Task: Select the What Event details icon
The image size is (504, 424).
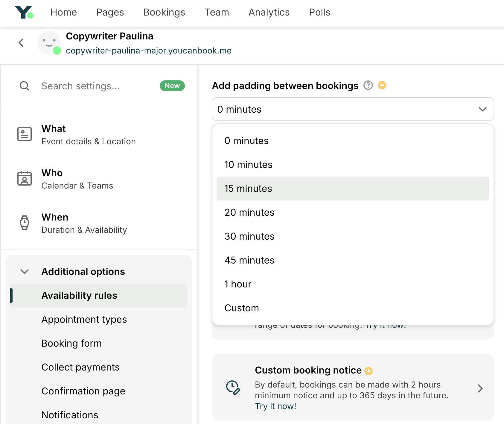Action: pos(25,134)
